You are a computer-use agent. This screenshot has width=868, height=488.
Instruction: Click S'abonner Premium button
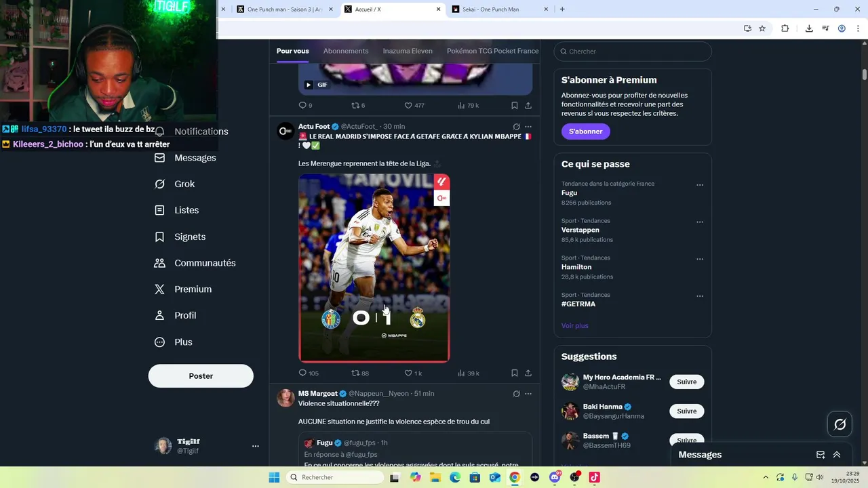click(585, 131)
